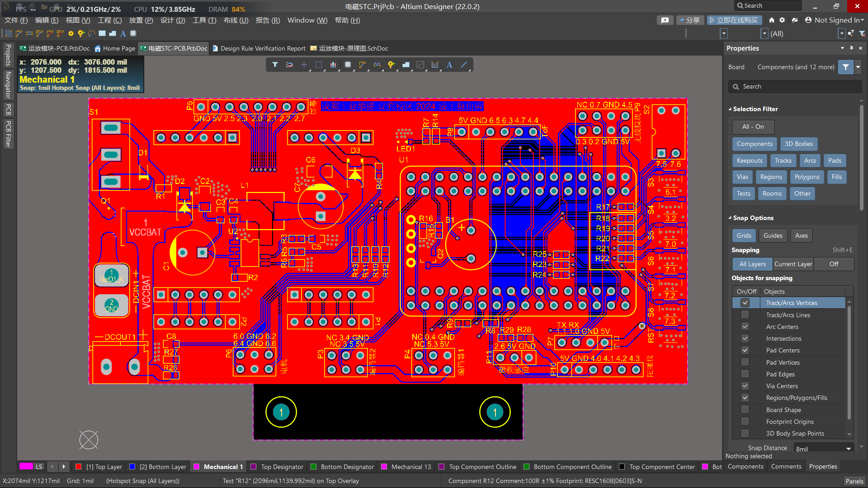Collapse the Selection Filter section
The image size is (868, 488).
(730, 109)
